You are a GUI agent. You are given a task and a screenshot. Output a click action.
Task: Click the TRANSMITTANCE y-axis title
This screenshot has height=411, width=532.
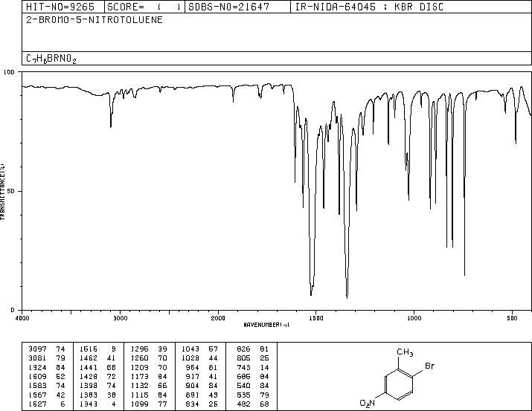tap(3, 192)
